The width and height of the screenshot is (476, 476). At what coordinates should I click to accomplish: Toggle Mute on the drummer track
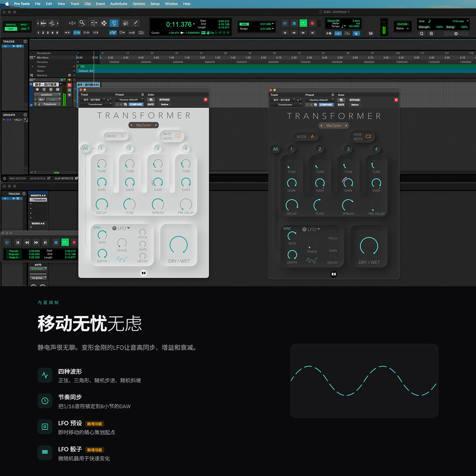(x=58, y=90)
